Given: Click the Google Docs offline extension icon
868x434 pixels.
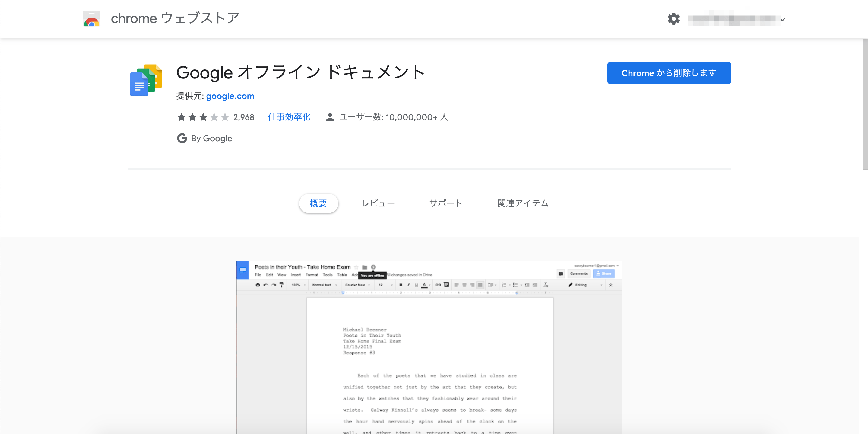Looking at the screenshot, I should click(146, 80).
